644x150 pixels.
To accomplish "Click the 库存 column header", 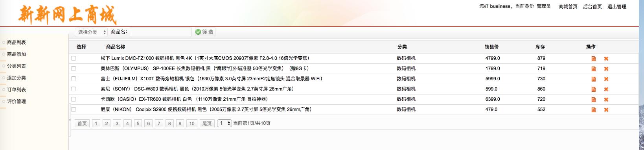I will (540, 47).
